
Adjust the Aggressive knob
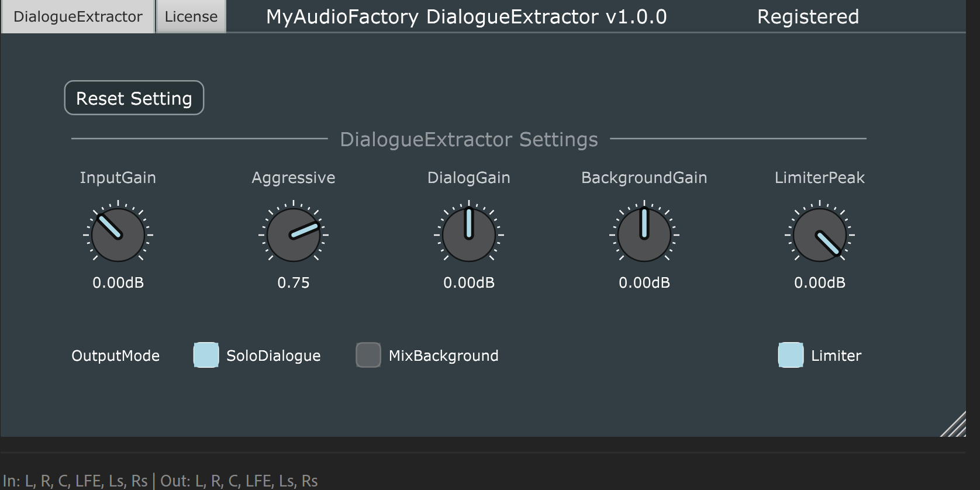[294, 234]
